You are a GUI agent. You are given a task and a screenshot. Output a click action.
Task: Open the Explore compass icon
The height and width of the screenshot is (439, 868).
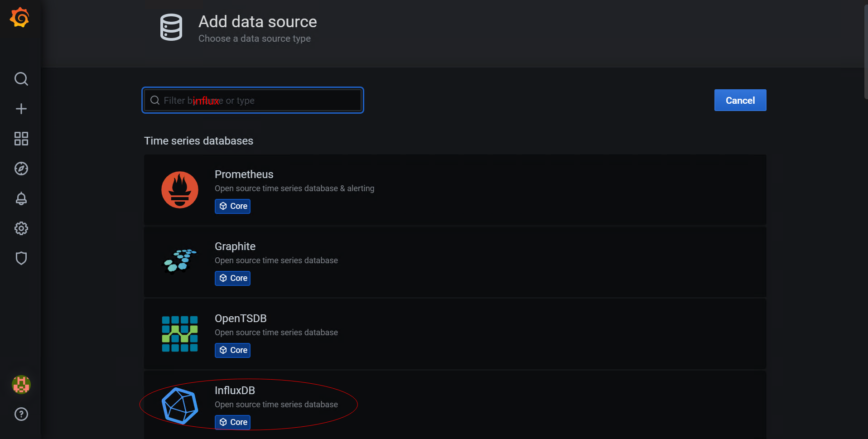[21, 169]
